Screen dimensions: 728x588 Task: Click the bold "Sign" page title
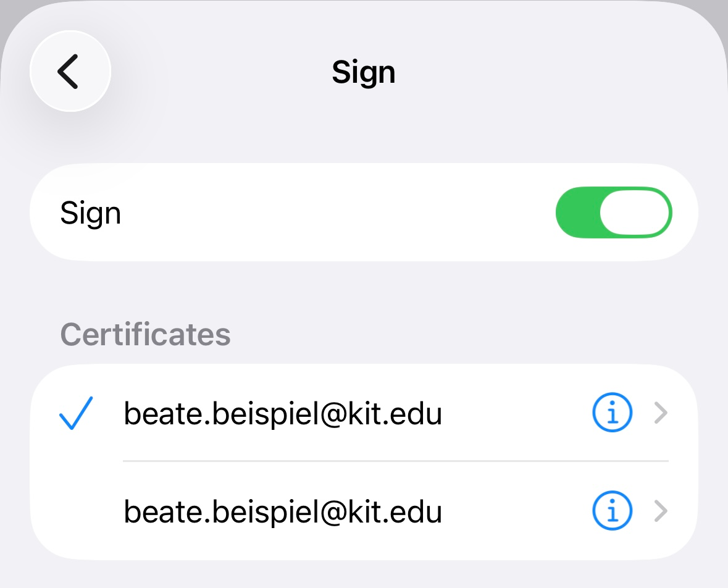pyautogui.click(x=363, y=73)
